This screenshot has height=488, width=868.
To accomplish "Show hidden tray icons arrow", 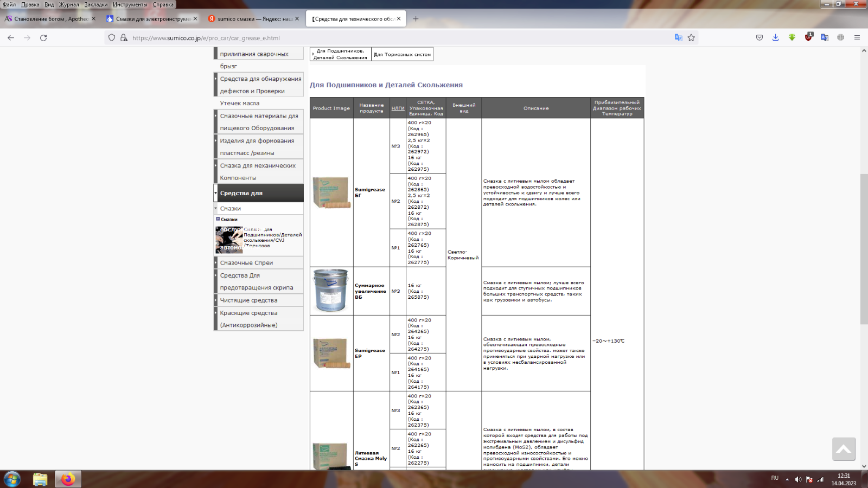I will 787,479.
